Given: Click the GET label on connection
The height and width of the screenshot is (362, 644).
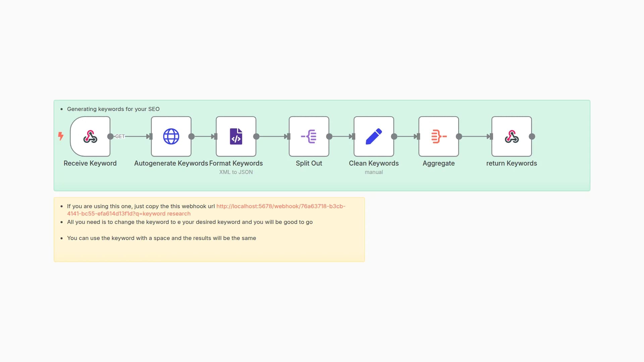Looking at the screenshot, I should click(x=120, y=136).
